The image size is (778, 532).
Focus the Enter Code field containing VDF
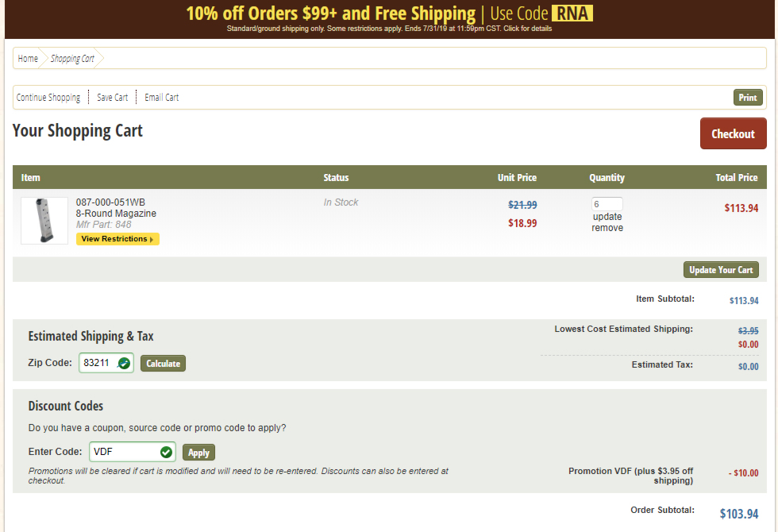(x=133, y=452)
